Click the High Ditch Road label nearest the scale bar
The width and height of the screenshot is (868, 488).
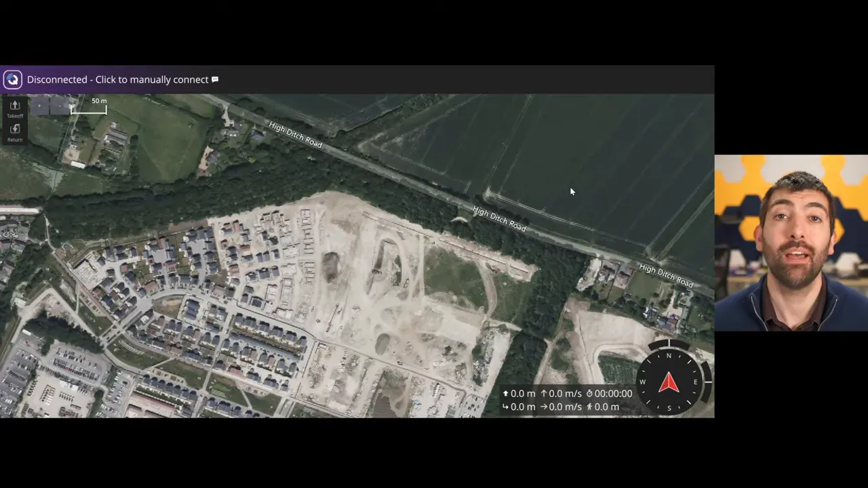pyautogui.click(x=295, y=135)
